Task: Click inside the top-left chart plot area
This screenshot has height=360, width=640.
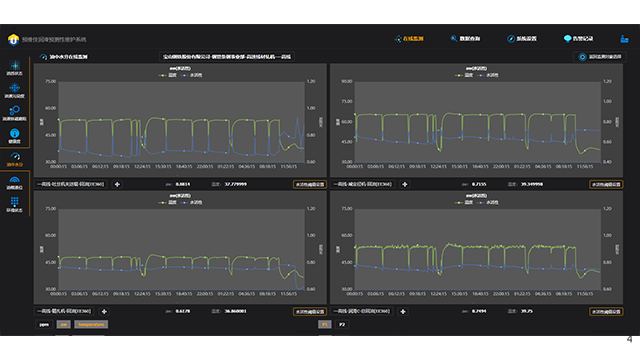Action: 181,122
